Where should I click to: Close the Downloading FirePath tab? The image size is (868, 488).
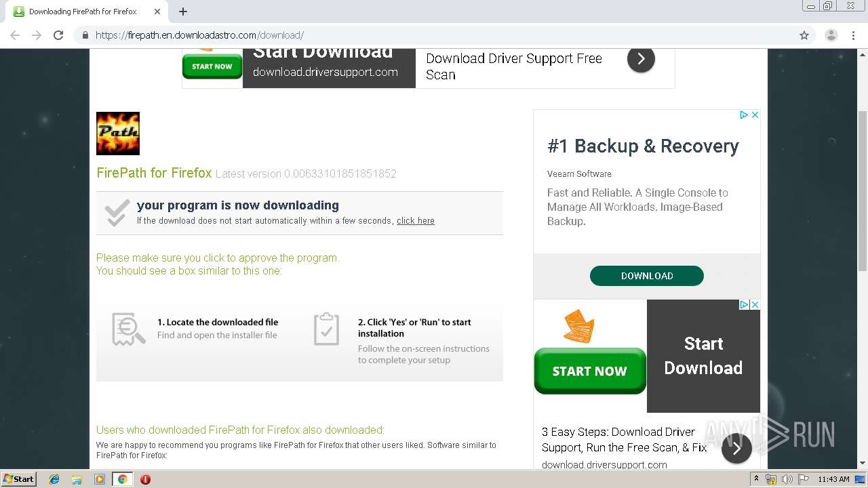(x=157, y=12)
